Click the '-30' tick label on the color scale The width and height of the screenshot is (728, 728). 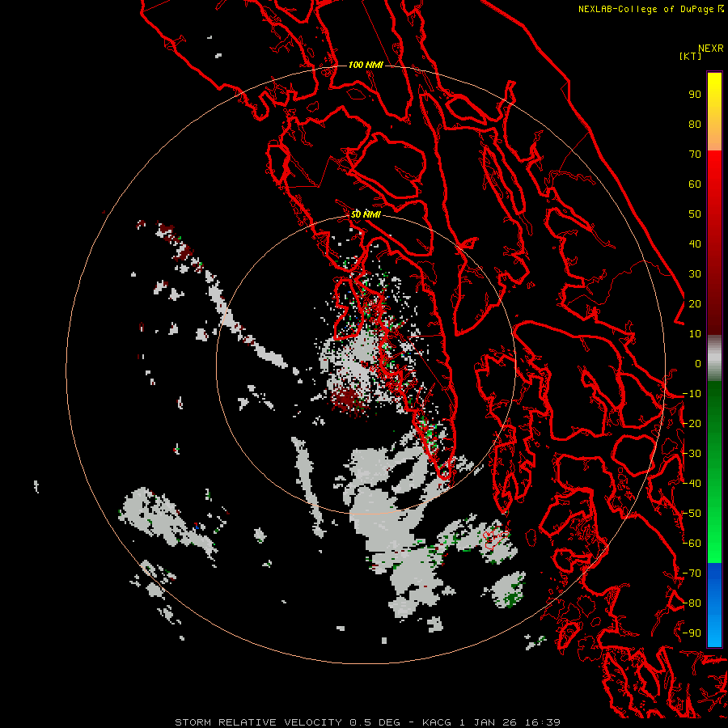692,454
